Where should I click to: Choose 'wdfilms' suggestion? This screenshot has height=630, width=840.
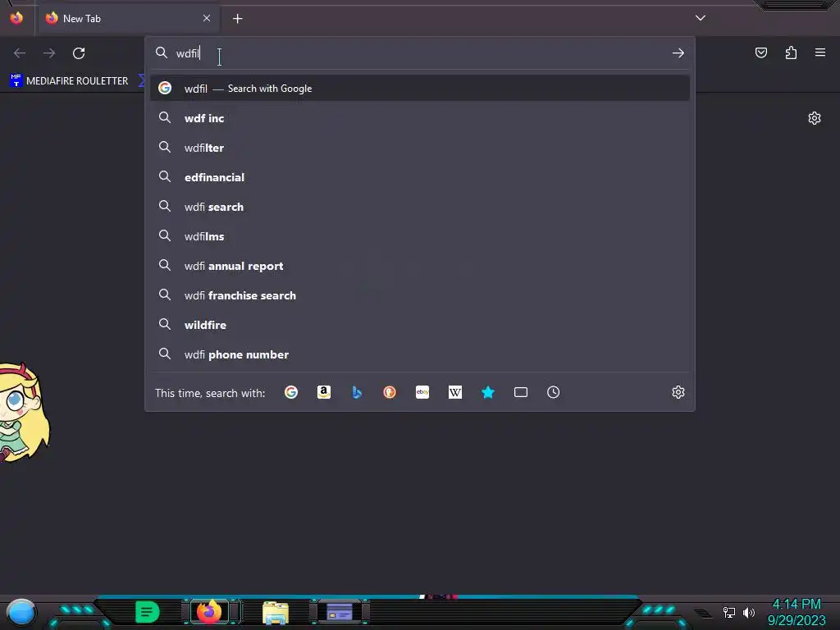420,236
